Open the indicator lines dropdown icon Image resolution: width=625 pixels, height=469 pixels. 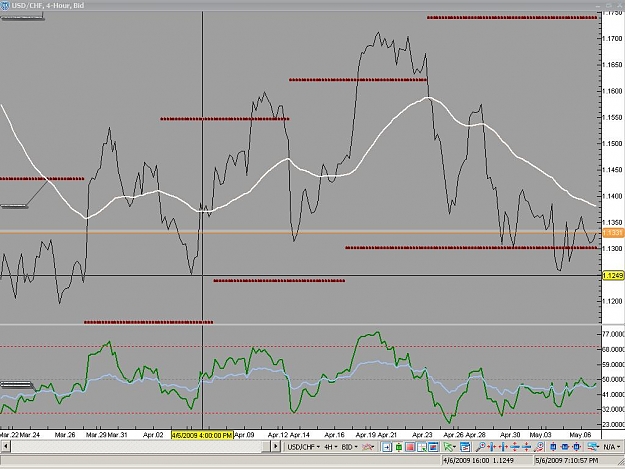pos(594,447)
